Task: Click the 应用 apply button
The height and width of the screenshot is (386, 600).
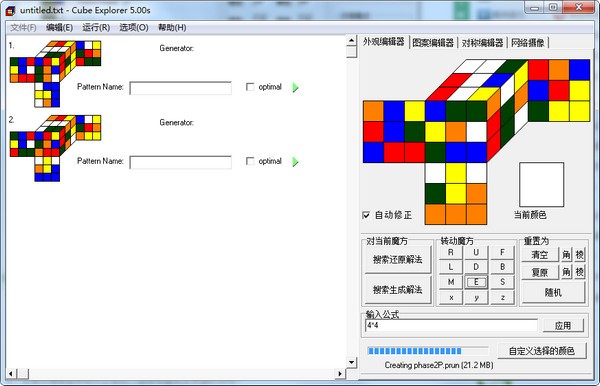Action: [563, 326]
